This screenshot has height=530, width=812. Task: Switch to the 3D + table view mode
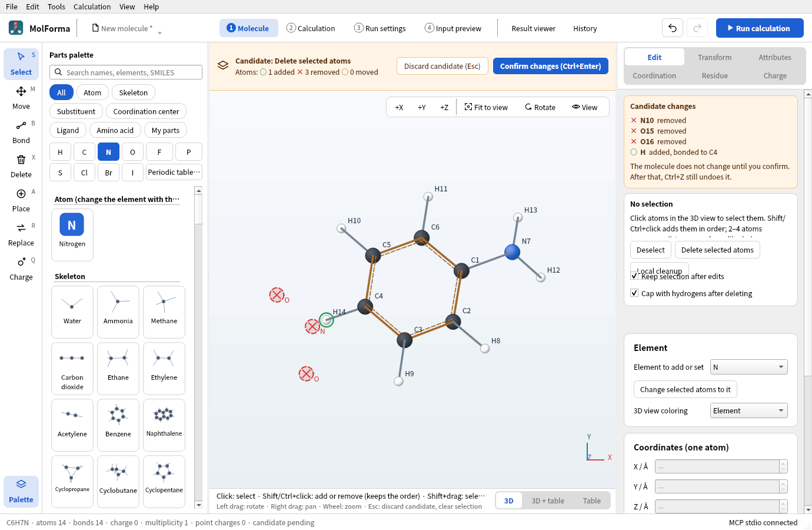(x=548, y=501)
